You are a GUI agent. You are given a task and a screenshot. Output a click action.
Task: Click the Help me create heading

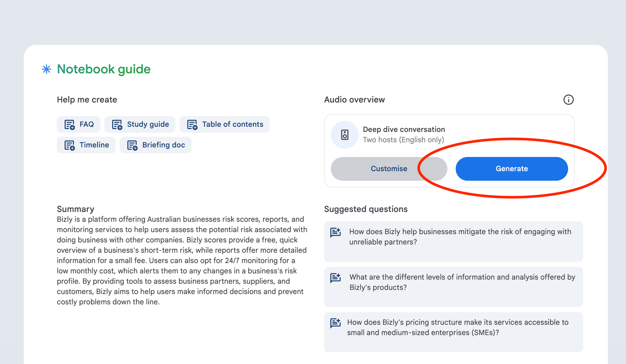[87, 100]
